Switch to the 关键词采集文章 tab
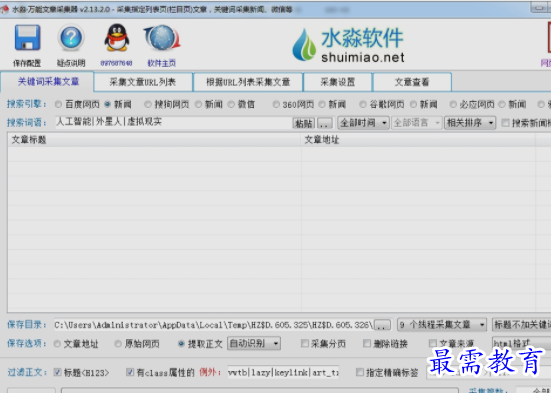Image resolution: width=551 pixels, height=393 pixels. pyautogui.click(x=47, y=82)
